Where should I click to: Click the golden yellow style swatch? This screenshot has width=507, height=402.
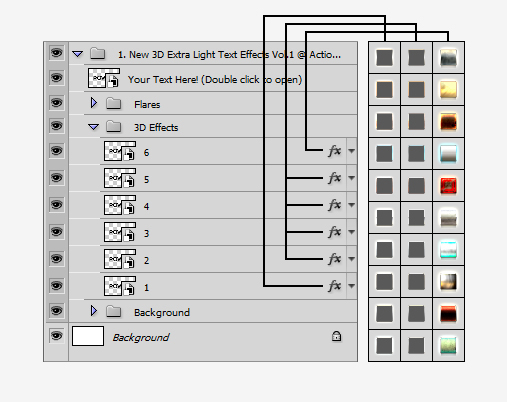click(x=448, y=89)
